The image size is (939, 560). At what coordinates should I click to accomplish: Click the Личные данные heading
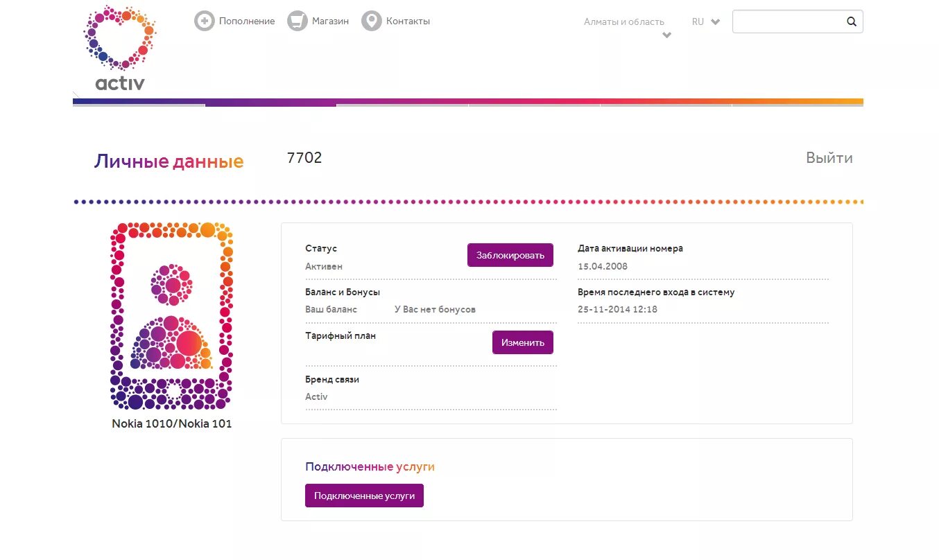[169, 161]
